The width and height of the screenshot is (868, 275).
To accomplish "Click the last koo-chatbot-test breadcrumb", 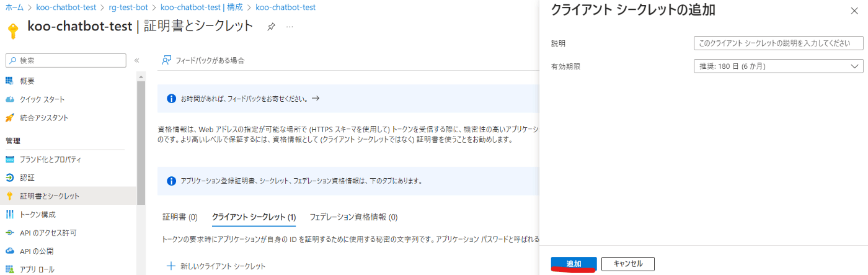I will [x=285, y=7].
